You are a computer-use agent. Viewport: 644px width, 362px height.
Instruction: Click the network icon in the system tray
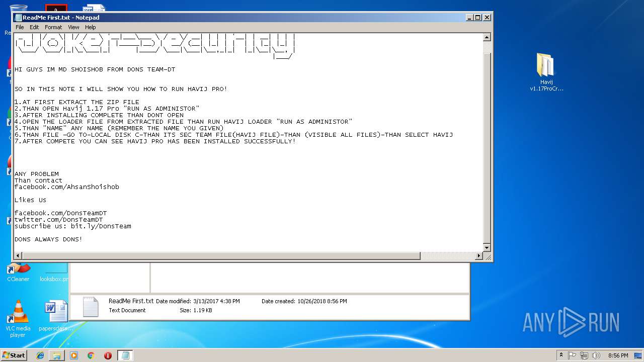pyautogui.click(x=584, y=355)
